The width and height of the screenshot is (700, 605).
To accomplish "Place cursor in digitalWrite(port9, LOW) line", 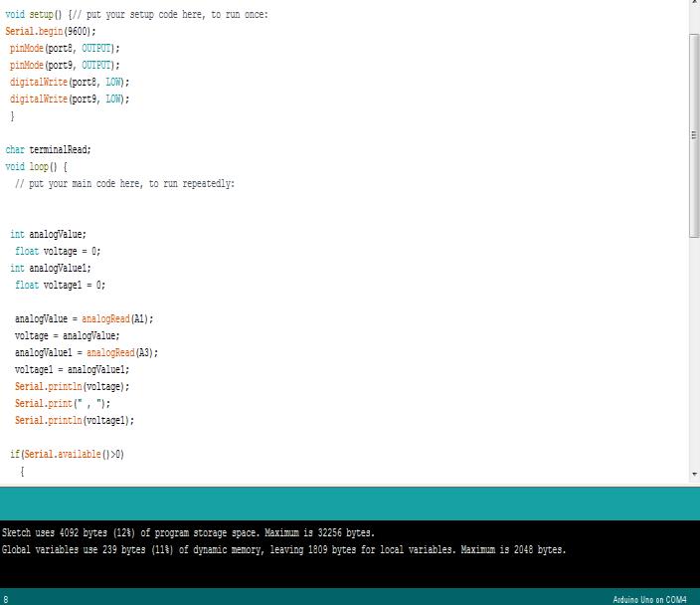I will pyautogui.click(x=70, y=100).
